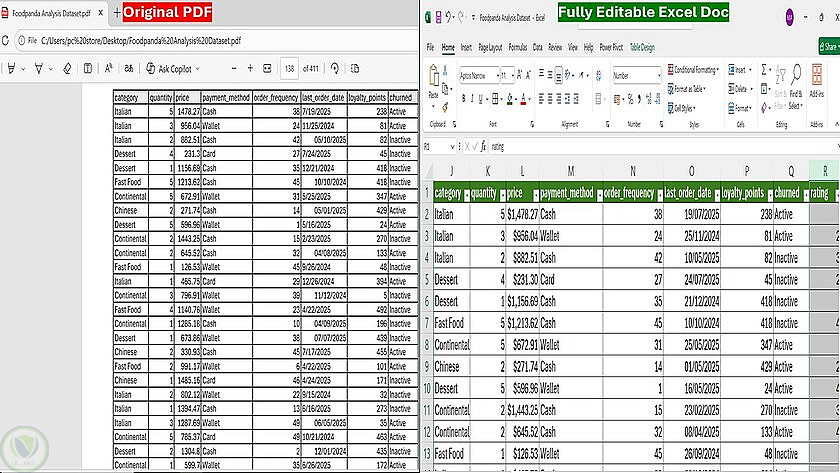Switch to the Insert ribbon tab
The width and height of the screenshot is (840, 473).
pyautogui.click(x=466, y=47)
